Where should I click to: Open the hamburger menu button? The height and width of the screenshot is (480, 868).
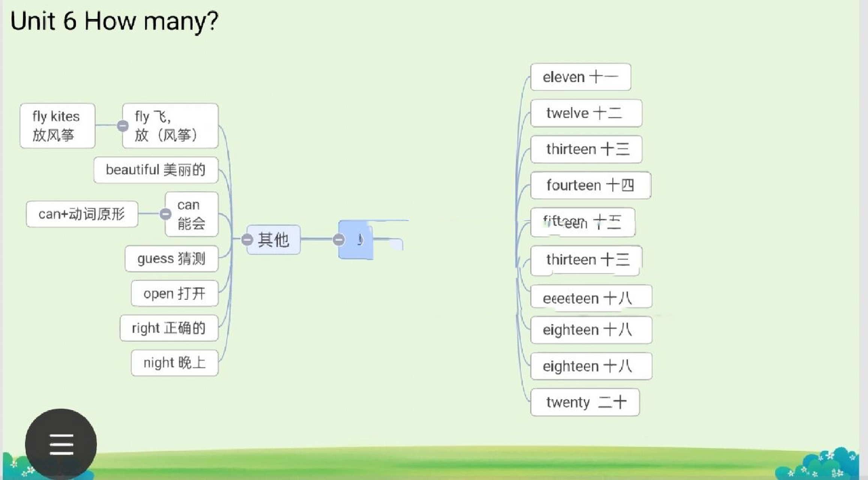(x=61, y=444)
